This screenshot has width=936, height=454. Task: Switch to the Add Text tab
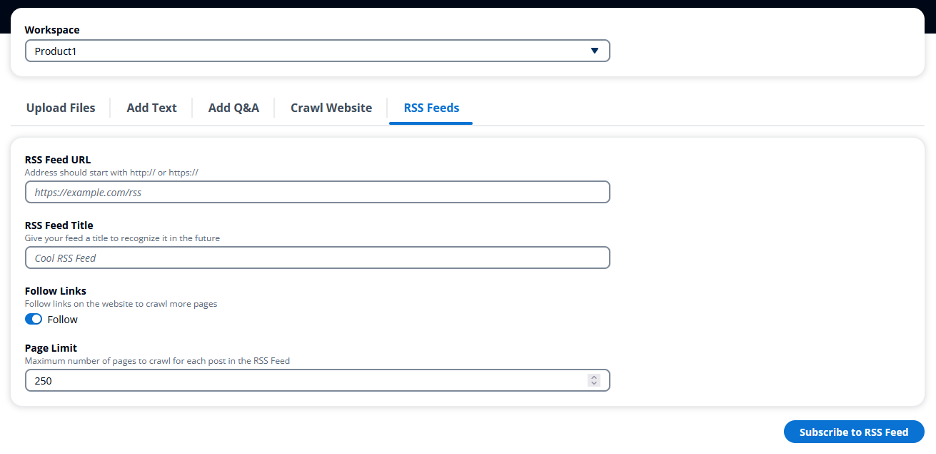pos(152,108)
